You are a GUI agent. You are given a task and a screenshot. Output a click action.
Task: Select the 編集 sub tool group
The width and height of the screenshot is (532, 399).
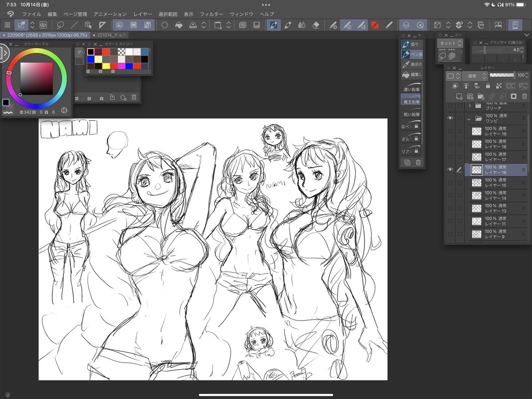tap(411, 75)
